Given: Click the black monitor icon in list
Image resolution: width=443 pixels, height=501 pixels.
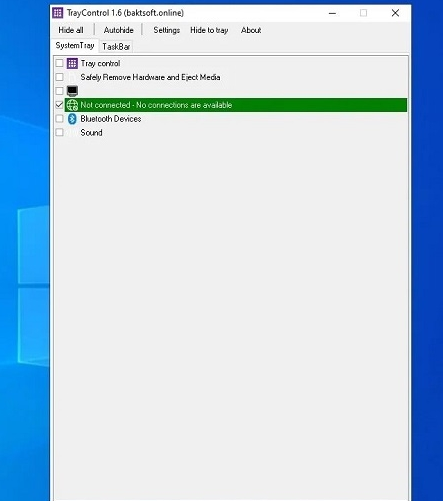Looking at the screenshot, I should pos(72,91).
